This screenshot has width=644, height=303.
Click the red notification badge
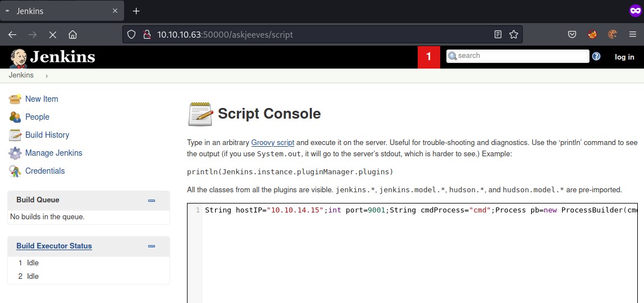[429, 57]
